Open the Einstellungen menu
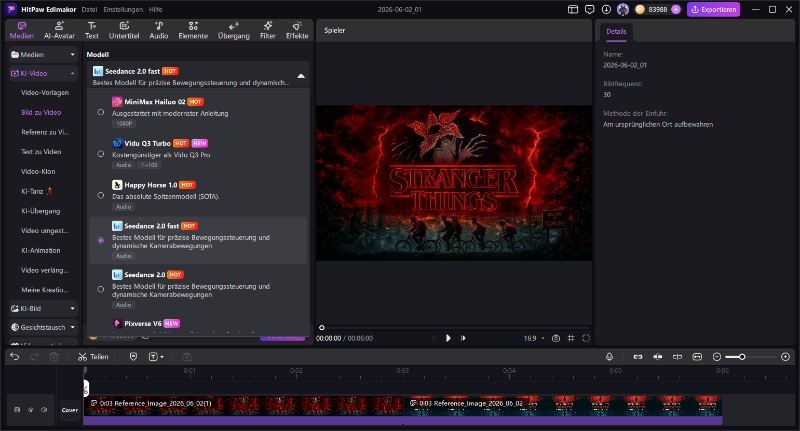800x431 pixels. point(123,9)
